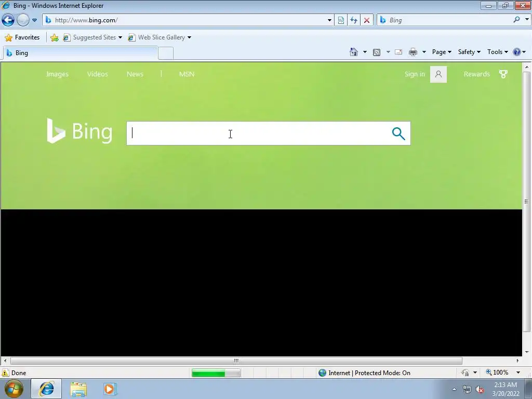The height and width of the screenshot is (399, 532).
Task: Expand the address bar autocomplete dropdown
Action: pos(329,20)
